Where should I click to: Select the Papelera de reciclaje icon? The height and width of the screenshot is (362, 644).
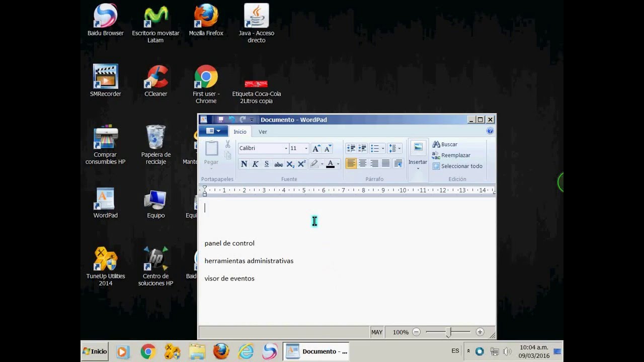pos(156,145)
